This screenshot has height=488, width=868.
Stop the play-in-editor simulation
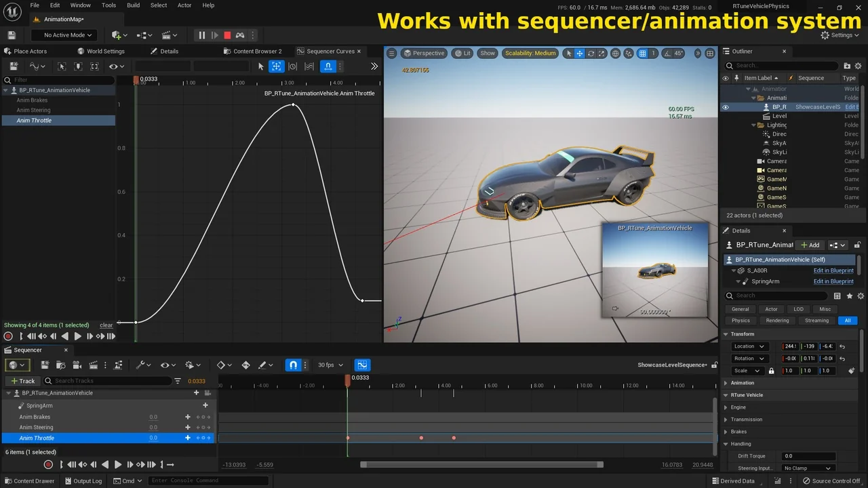(x=227, y=35)
